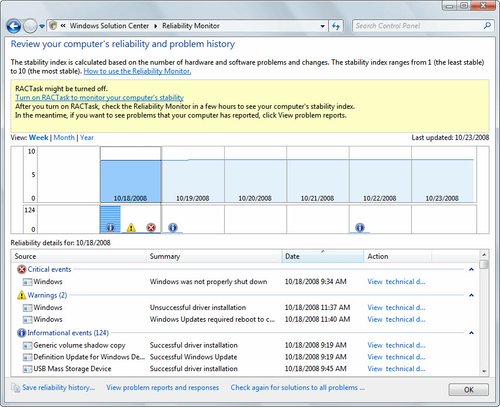Click Check again for solutions to all problems
The width and height of the screenshot is (500, 407).
pyautogui.click(x=298, y=387)
